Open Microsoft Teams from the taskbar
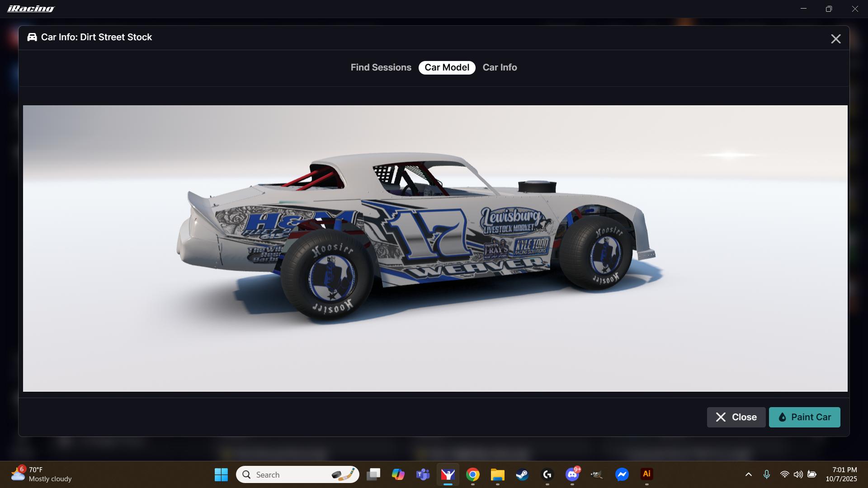 tap(423, 475)
